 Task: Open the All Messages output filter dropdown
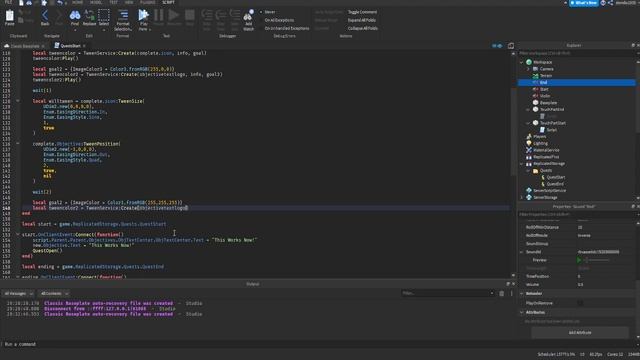click(x=18, y=293)
